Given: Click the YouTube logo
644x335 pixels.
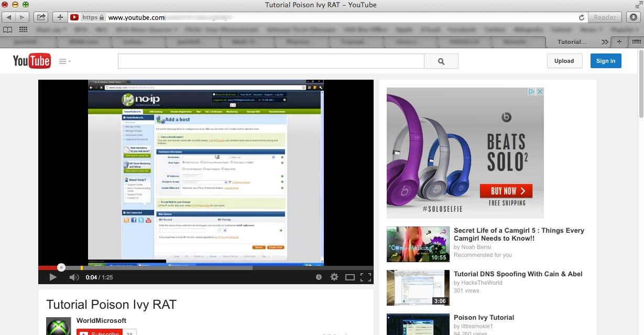Looking at the screenshot, I should pos(31,61).
